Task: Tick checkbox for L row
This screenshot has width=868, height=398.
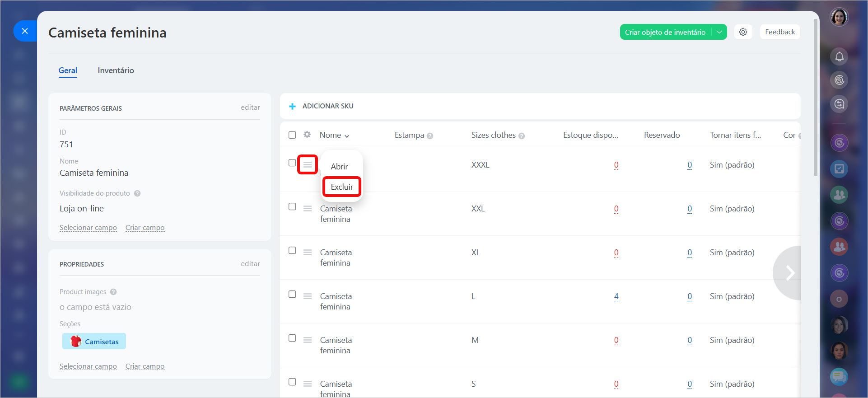Action: (x=292, y=294)
